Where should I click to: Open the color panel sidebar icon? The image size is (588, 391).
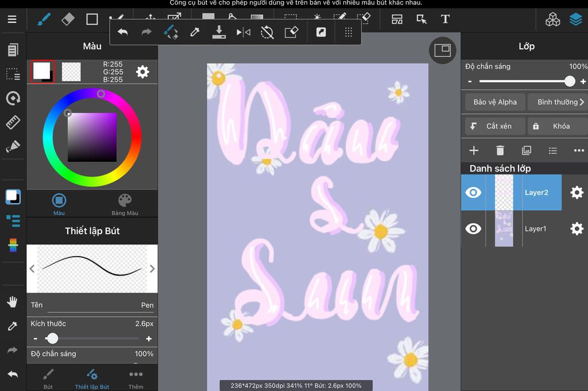point(13,197)
